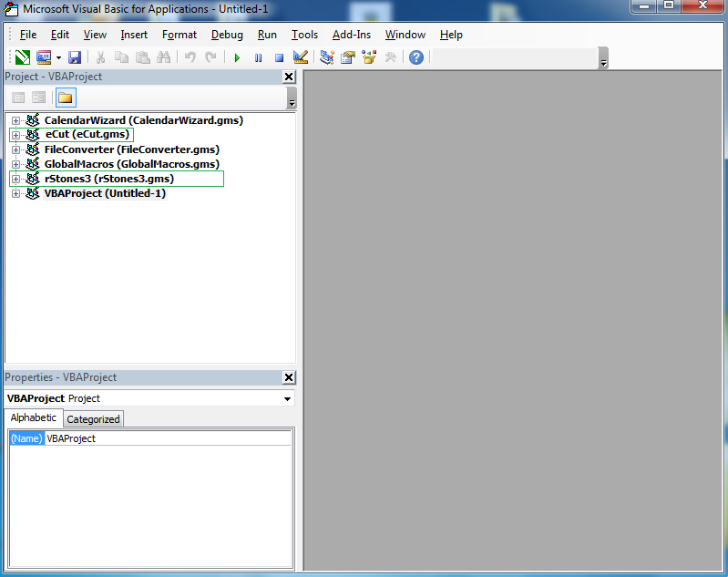Viewport: 728px width, 577px height.
Task: Open the Edit menu
Action: click(60, 35)
